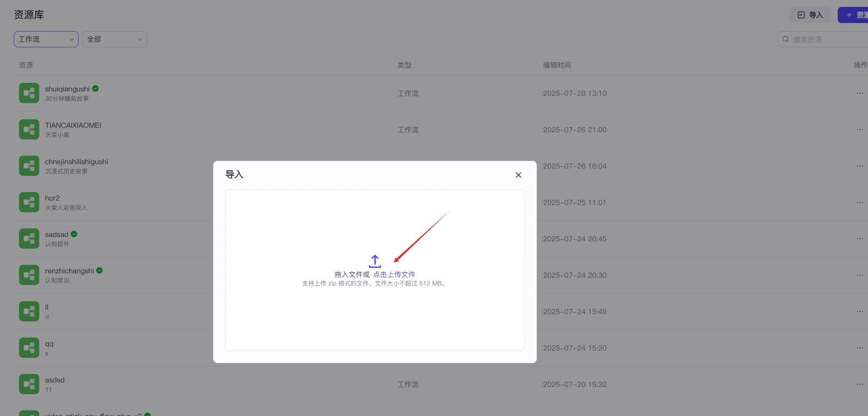Open the asdsd workflow entry
The width and height of the screenshot is (868, 416).
click(55, 380)
